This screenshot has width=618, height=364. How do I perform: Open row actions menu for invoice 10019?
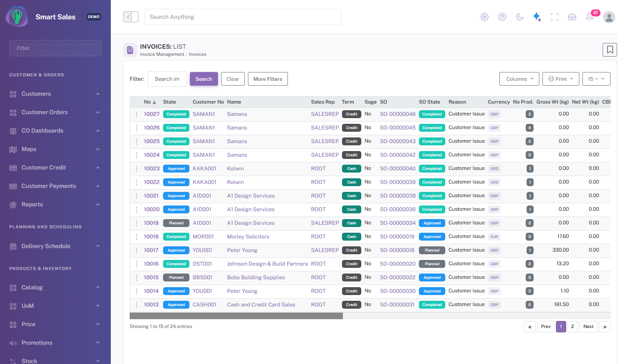(136, 223)
